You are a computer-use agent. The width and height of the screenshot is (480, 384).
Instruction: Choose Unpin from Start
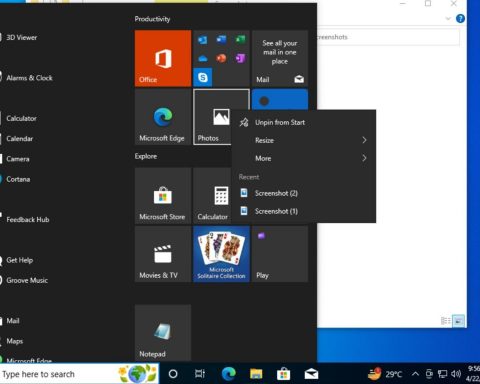(x=304, y=122)
